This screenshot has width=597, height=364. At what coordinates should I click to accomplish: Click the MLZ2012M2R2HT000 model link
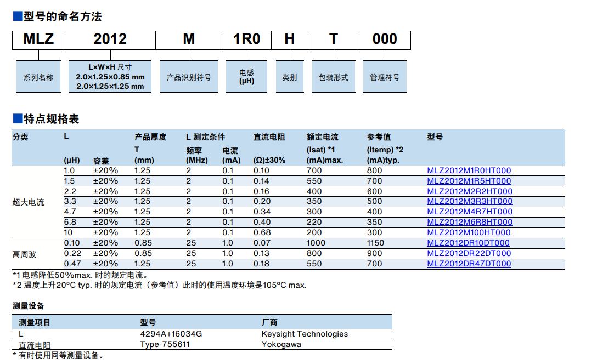click(470, 191)
